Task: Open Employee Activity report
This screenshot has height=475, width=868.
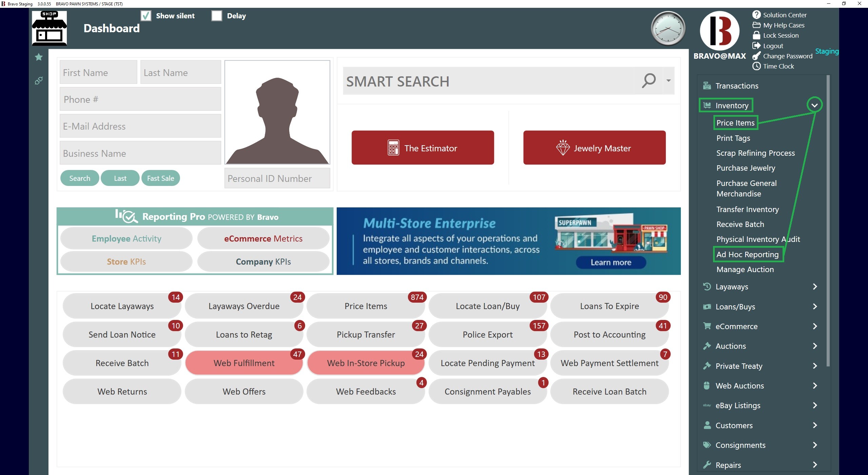Action: pyautogui.click(x=126, y=239)
